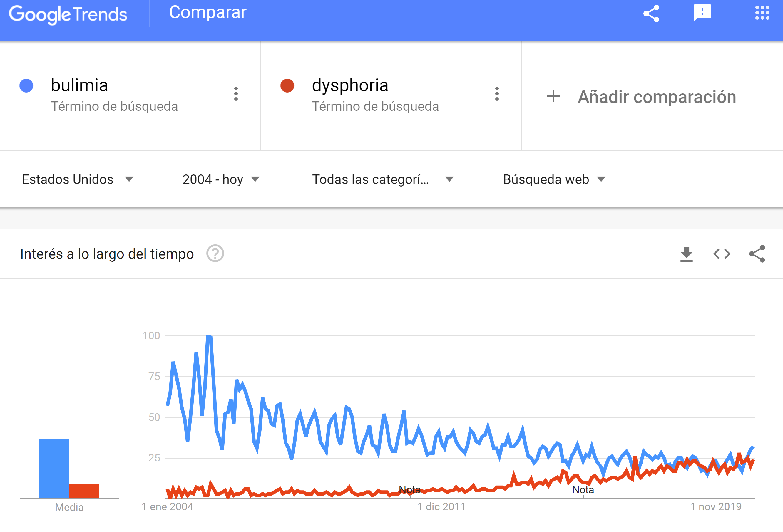Open the Google apps grid
This screenshot has width=783, height=532.
point(762,13)
